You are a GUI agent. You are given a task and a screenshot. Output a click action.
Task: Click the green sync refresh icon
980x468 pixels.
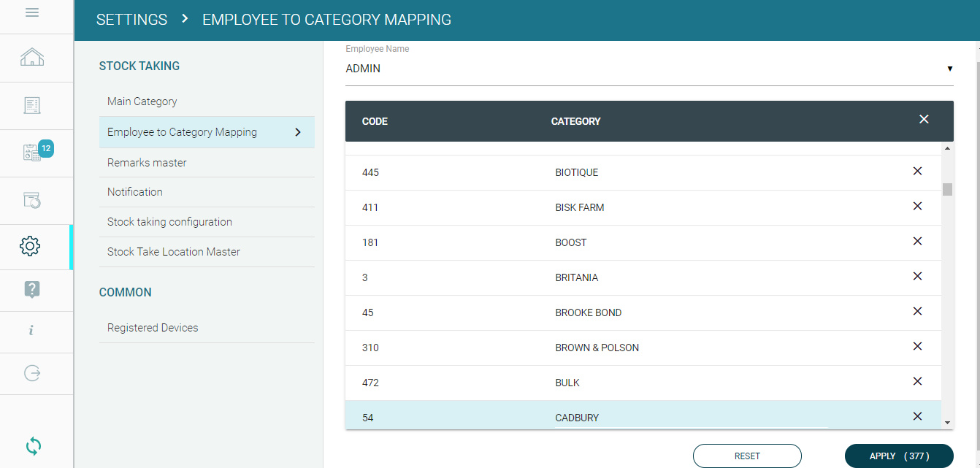pyautogui.click(x=33, y=445)
